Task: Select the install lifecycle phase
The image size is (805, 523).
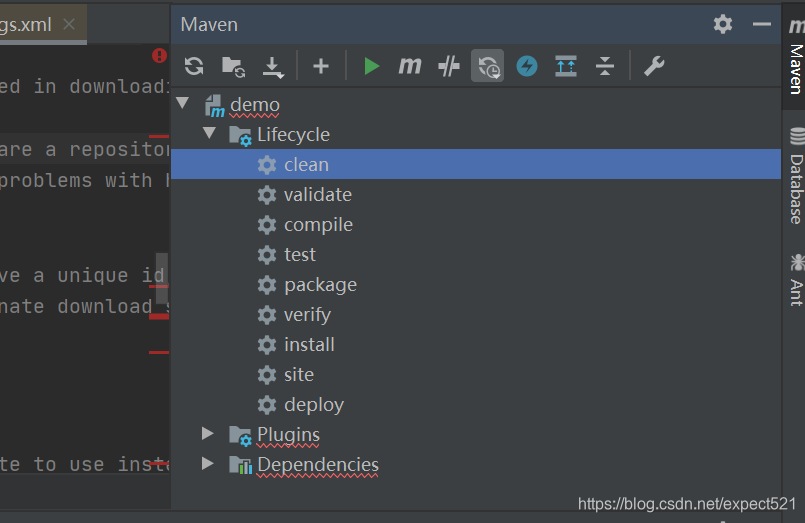Action: pos(476,344)
